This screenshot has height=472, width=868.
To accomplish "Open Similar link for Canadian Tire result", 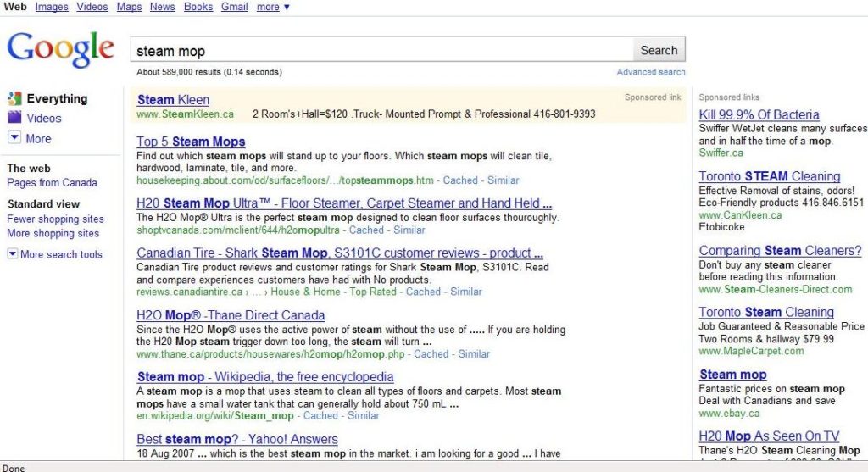I will tap(466, 292).
